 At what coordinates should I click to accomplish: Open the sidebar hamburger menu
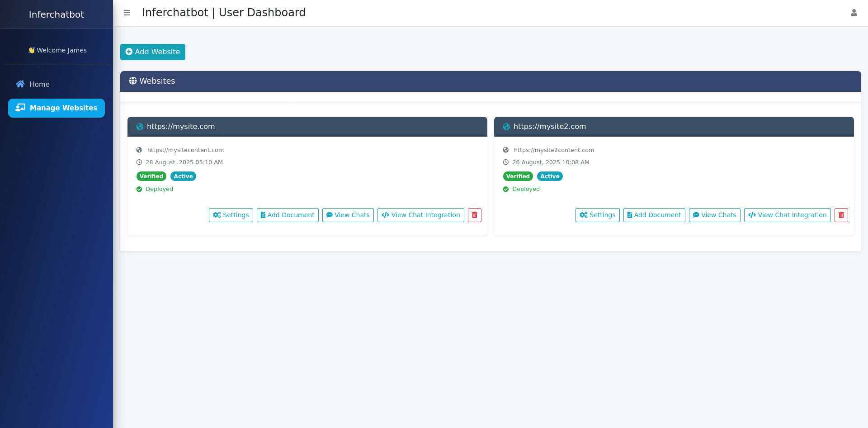point(127,13)
